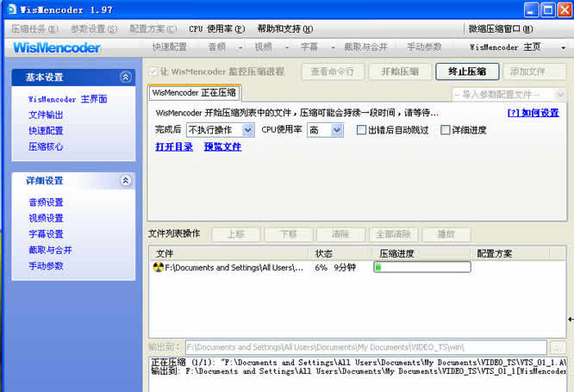The height and width of the screenshot is (392, 574).
Task: Click 快速配置 in the top toolbar
Action: (x=170, y=47)
